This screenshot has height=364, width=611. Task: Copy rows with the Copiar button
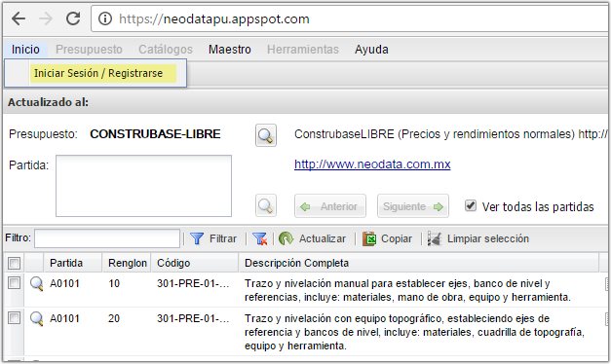(387, 238)
